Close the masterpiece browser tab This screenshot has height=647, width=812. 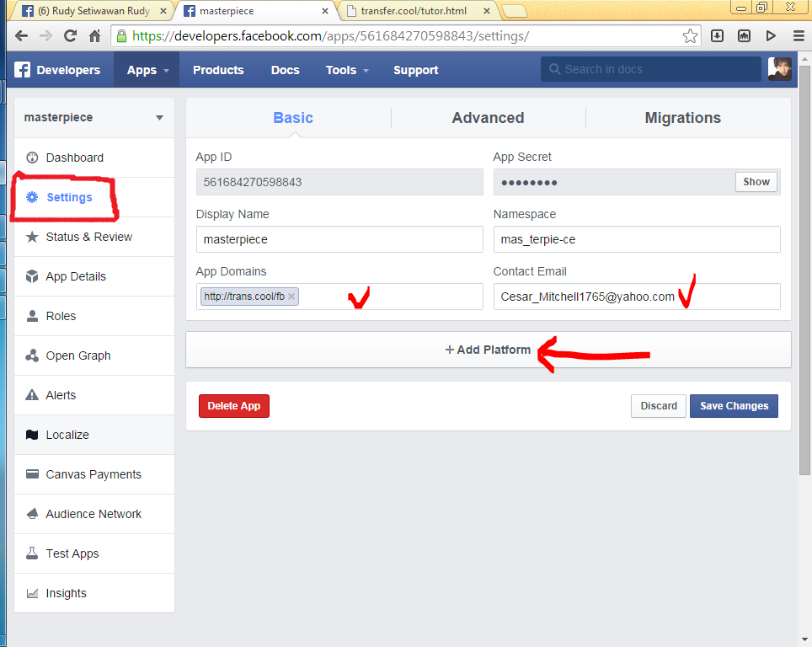click(x=324, y=11)
